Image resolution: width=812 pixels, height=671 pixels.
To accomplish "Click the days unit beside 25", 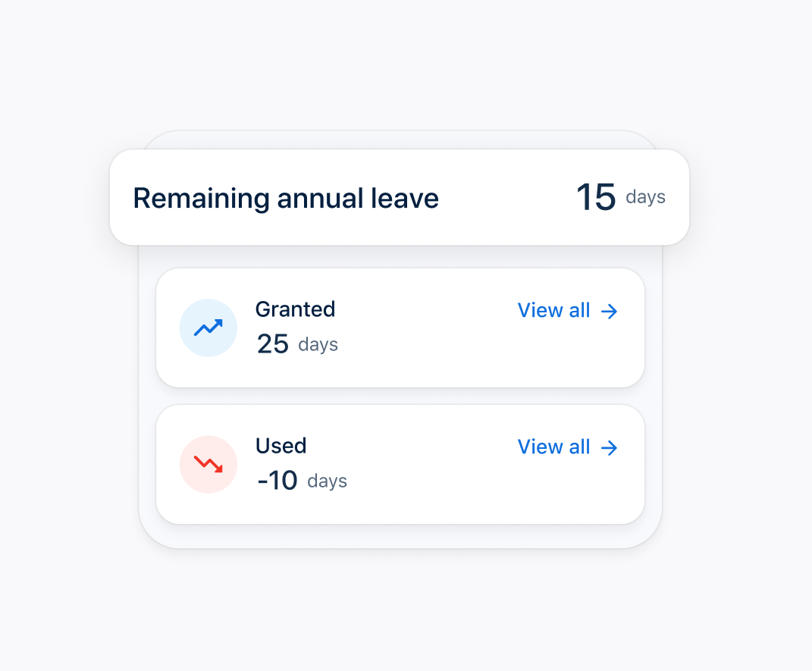I will [x=318, y=345].
